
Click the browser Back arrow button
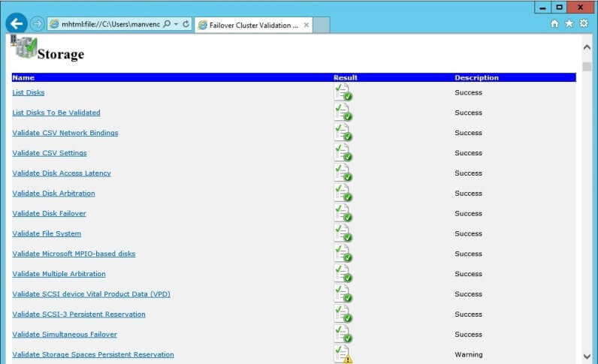[x=16, y=24]
